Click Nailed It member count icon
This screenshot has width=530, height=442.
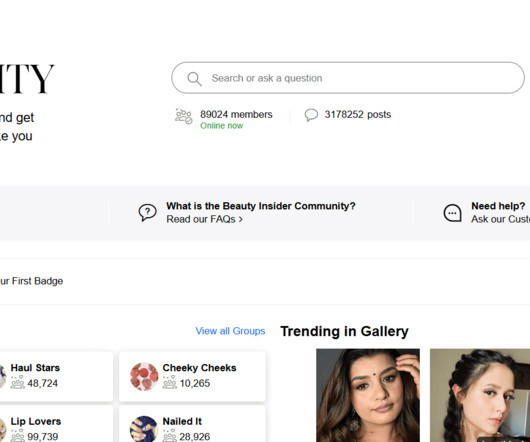click(169, 436)
